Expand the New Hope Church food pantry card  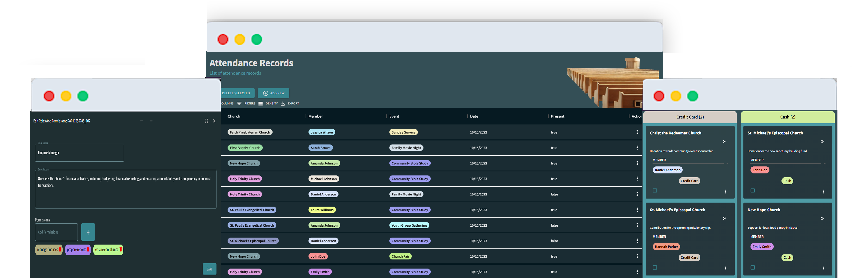(x=822, y=218)
